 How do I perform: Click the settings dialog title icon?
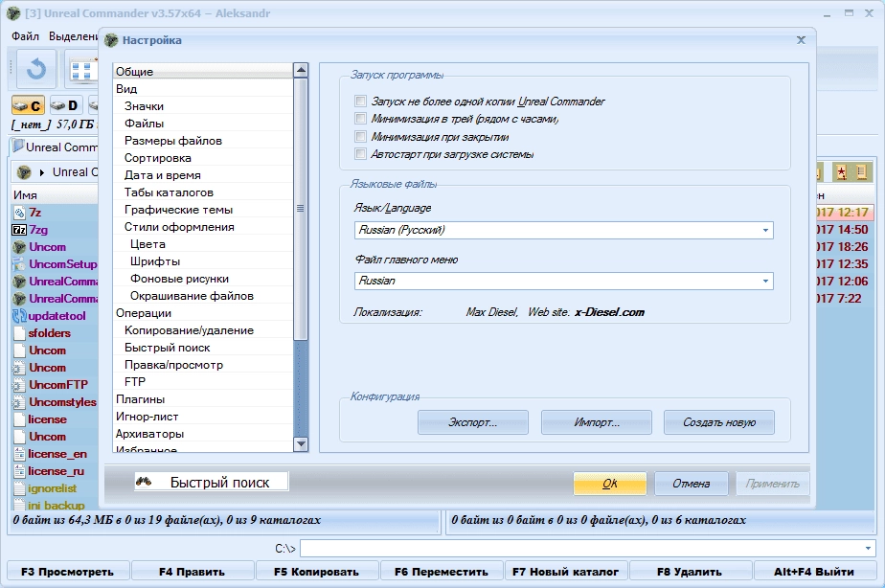tap(111, 40)
